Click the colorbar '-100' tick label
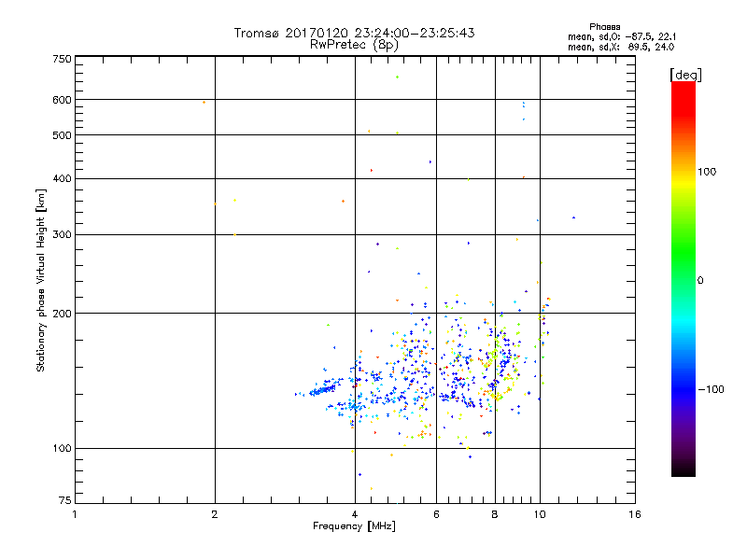Image resolution: width=747 pixels, height=560 pixels. [x=711, y=389]
